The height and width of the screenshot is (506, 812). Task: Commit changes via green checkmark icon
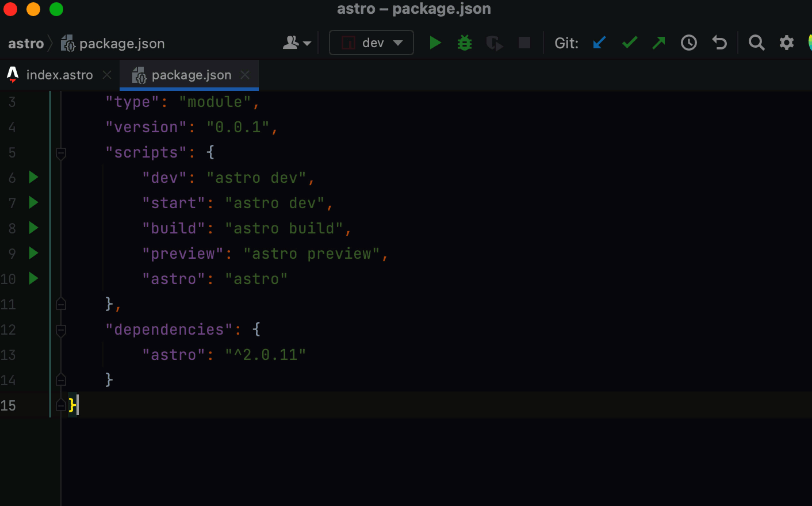coord(629,42)
